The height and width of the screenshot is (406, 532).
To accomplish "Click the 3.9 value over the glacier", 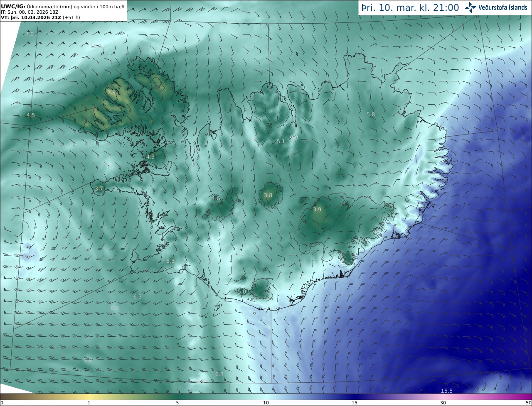I will coord(317,209).
